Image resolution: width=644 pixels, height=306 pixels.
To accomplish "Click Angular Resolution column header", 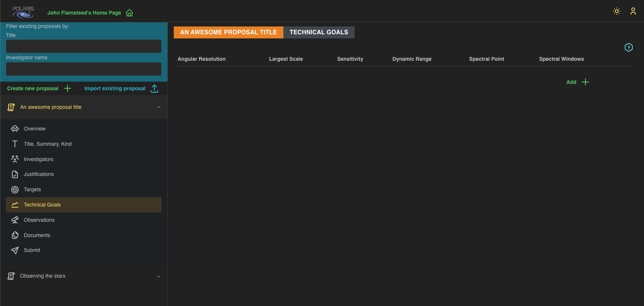I will [201, 59].
